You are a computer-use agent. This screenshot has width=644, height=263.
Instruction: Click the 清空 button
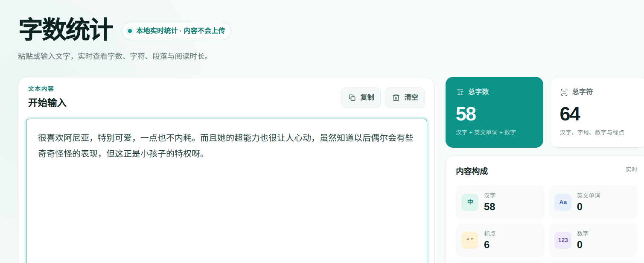point(405,98)
